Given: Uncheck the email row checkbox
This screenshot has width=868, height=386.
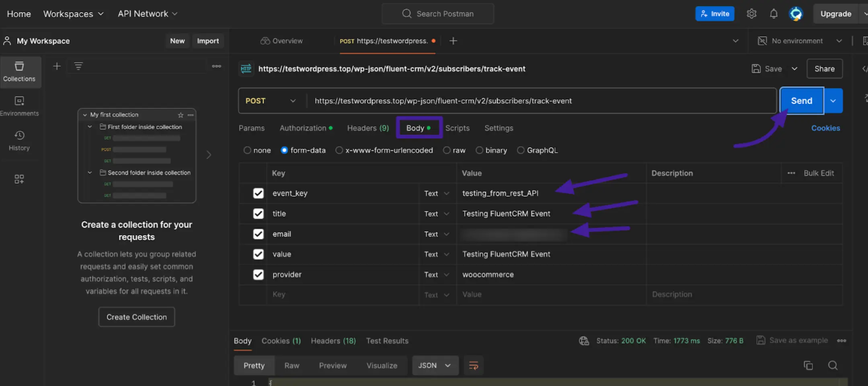Looking at the screenshot, I should (x=258, y=234).
